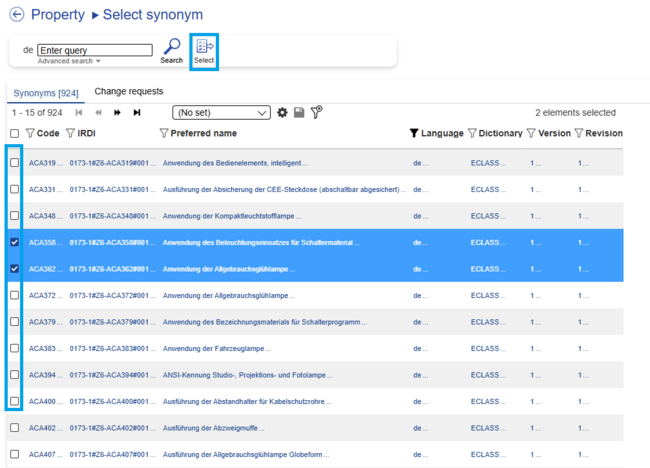
Task: Uncheck the selected ACA358 row checkbox
Action: (14, 242)
